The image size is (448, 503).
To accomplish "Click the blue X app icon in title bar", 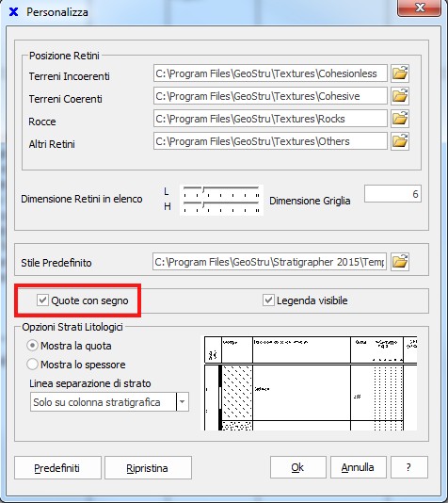I will pyautogui.click(x=13, y=12).
